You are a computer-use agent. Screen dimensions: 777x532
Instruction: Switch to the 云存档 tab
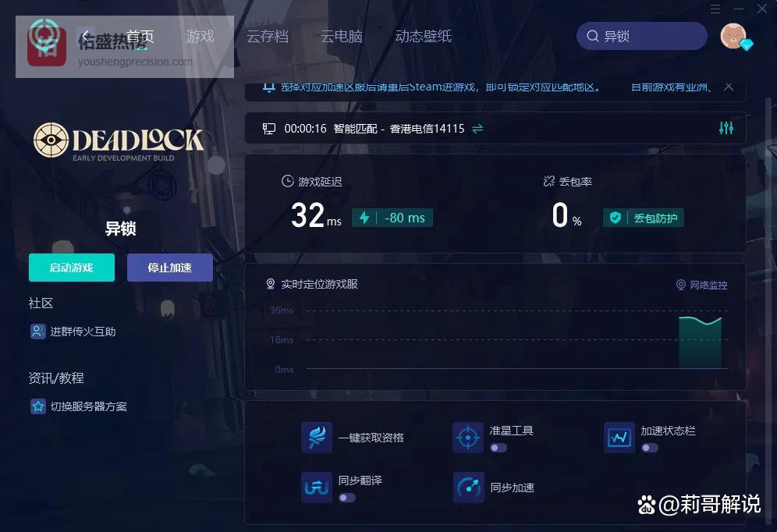click(268, 36)
